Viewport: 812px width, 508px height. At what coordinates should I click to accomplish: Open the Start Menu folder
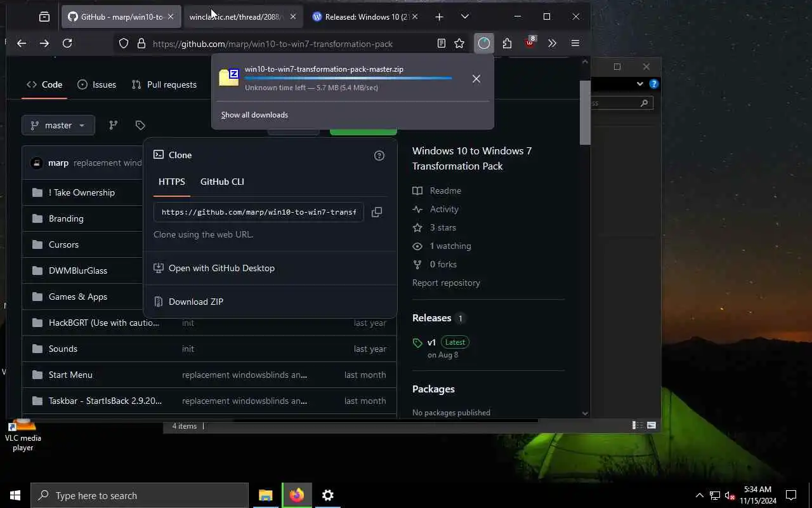(70, 375)
